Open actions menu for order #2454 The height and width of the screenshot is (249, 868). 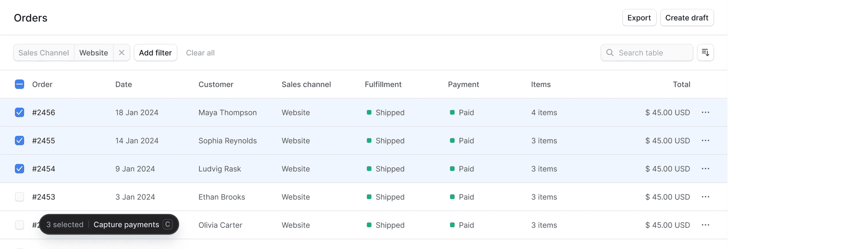point(705,169)
